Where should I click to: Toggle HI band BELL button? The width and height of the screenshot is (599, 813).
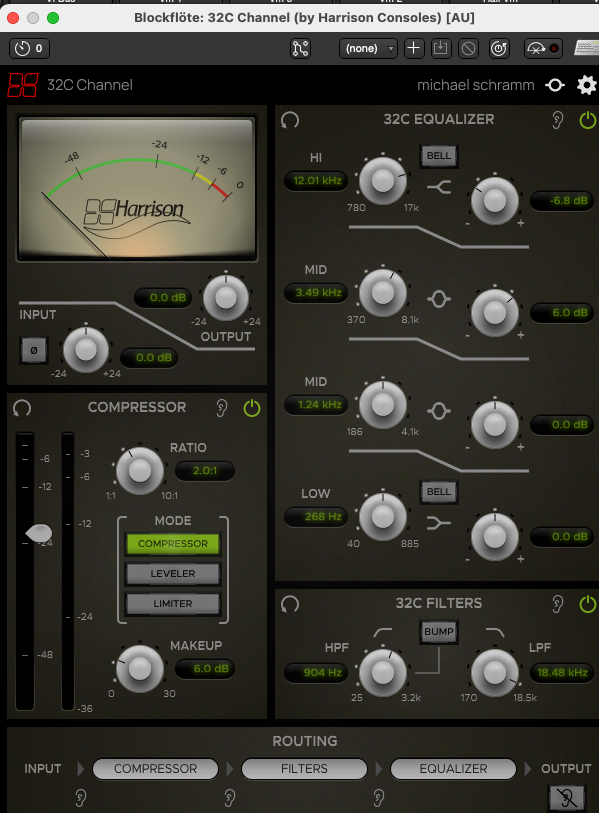[439, 156]
